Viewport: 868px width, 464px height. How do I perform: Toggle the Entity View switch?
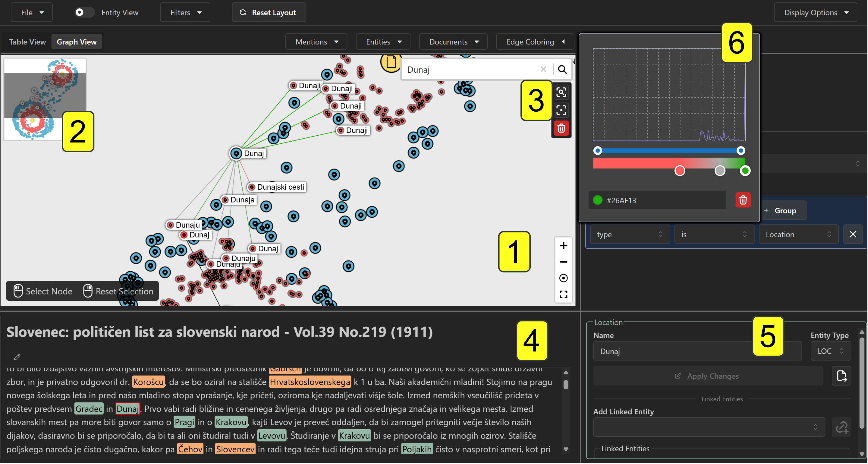pyautogui.click(x=84, y=12)
